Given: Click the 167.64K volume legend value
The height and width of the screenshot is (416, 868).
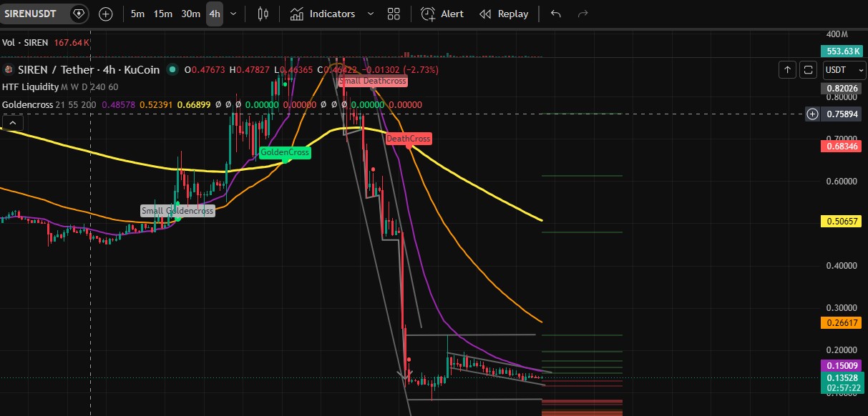Looking at the screenshot, I should (71, 43).
